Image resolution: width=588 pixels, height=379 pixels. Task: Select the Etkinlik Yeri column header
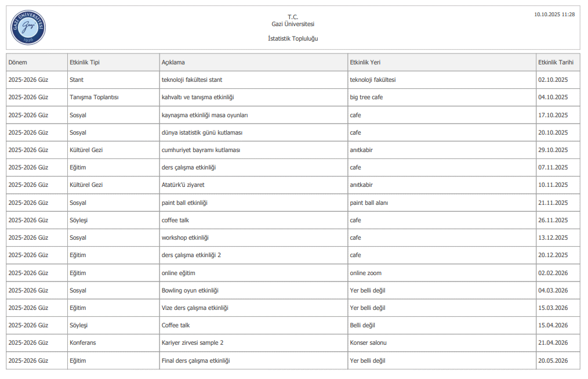pos(365,62)
